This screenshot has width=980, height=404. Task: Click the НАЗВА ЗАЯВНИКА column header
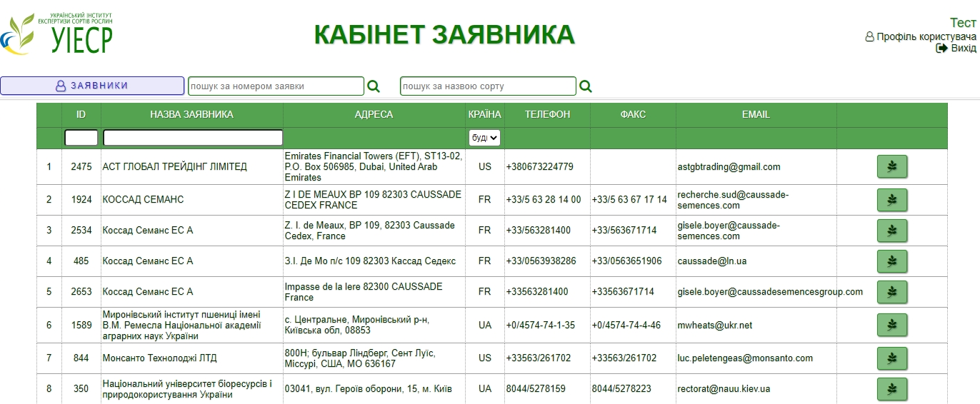[x=191, y=114]
